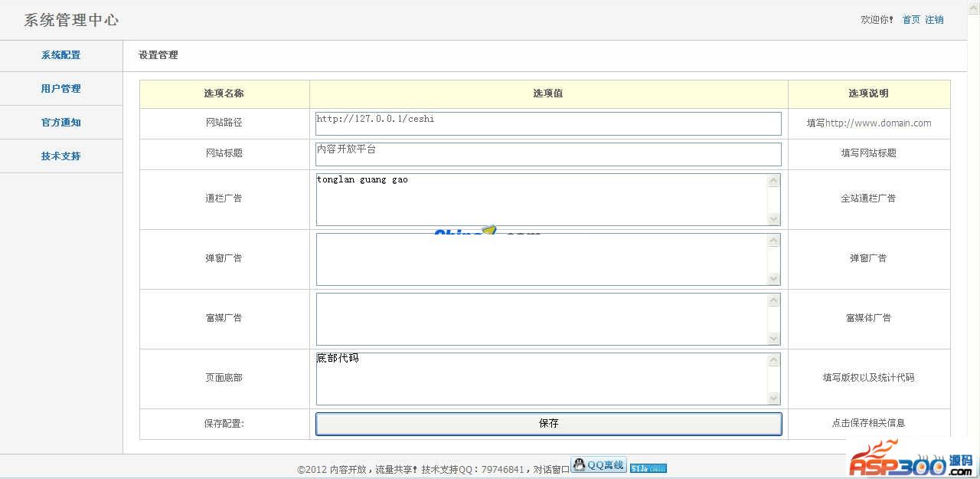
Task: Click scroll-down arrow of 页面底部 textarea
Action: (773, 398)
